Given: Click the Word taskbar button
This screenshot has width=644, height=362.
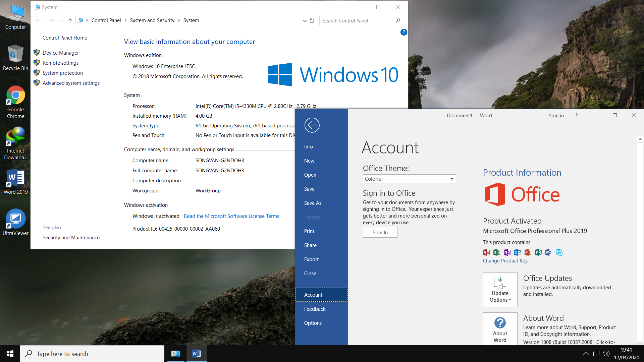Looking at the screenshot, I should tap(197, 354).
